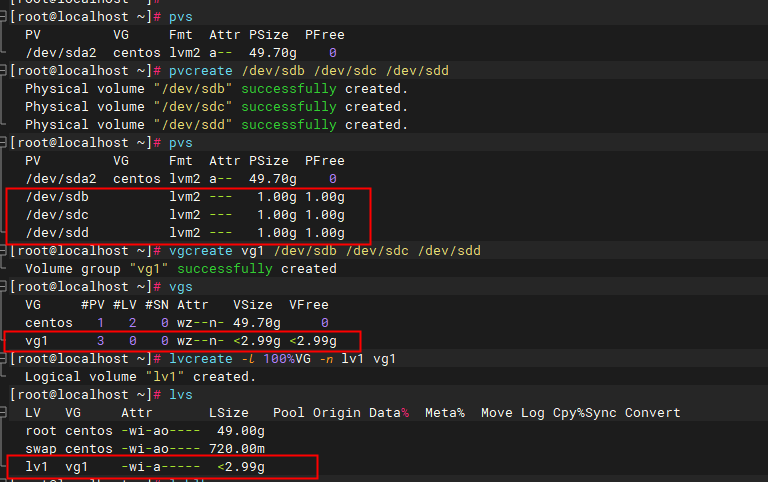Click PFree '1.00g' in /dev/sdb row

[325, 197]
